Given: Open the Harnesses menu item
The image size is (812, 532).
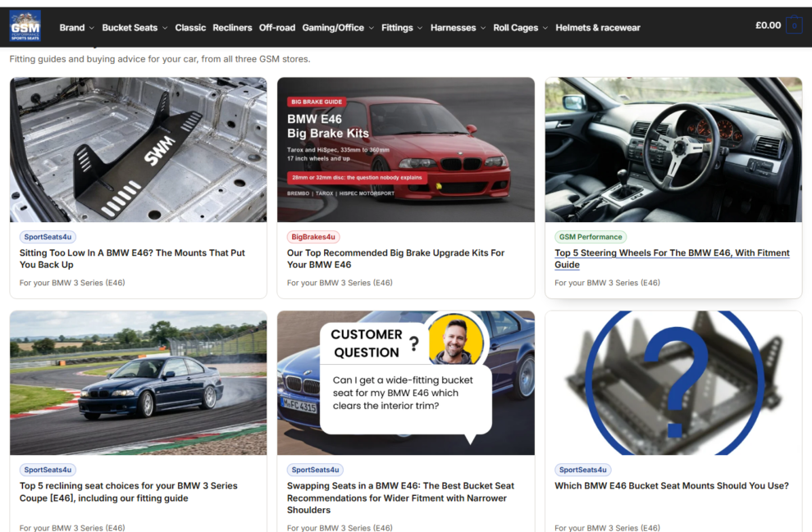Looking at the screenshot, I should [x=453, y=28].
